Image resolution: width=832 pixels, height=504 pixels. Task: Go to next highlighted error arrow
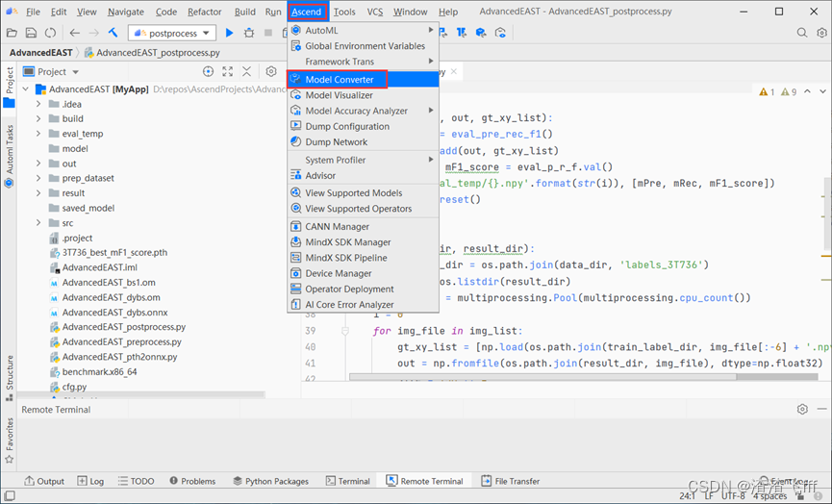(822, 91)
